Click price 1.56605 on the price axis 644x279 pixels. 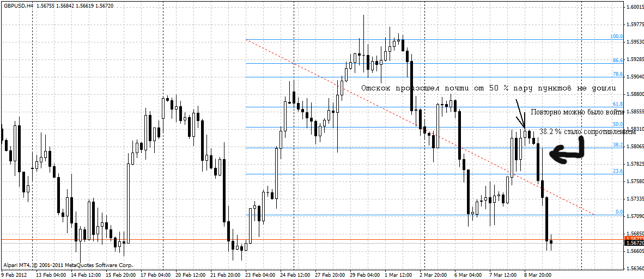635,251
